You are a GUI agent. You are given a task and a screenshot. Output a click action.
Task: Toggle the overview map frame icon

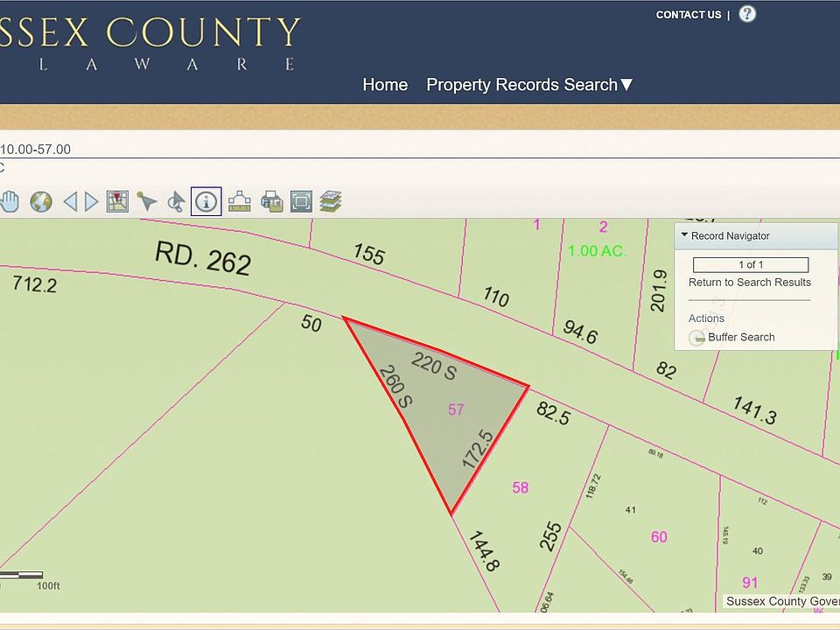301,202
